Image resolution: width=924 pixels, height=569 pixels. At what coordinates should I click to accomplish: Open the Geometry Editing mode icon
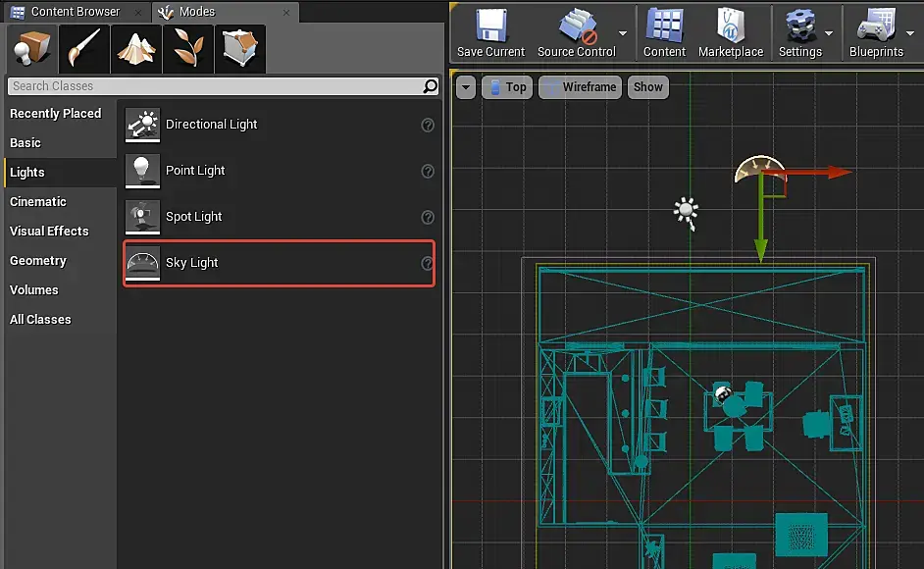coord(240,49)
